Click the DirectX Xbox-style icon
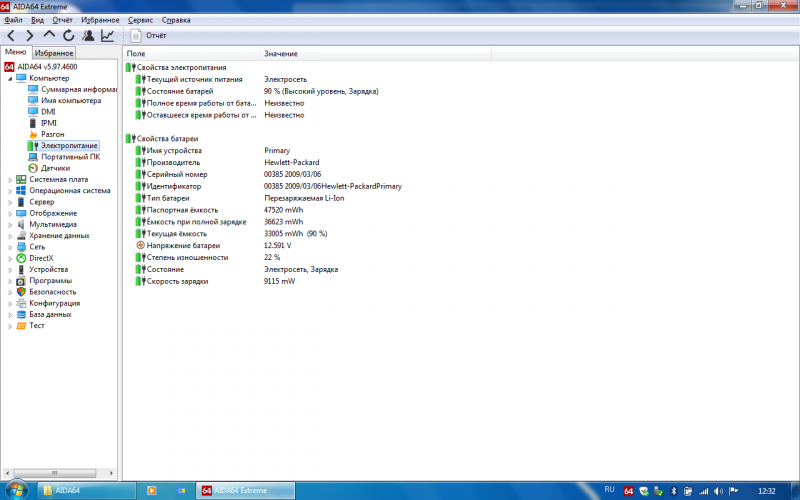800x500 pixels. point(21,258)
